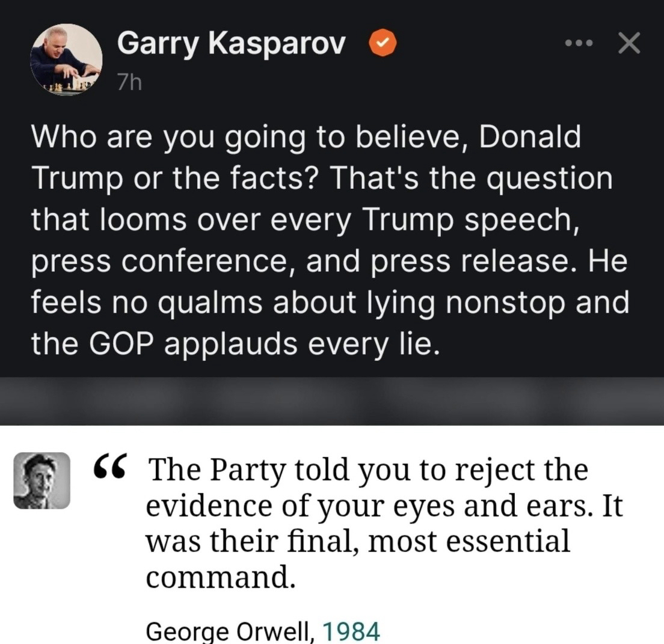Screen dimensions: 664x644
Task: Click the post text line starting "Who are you"
Action: point(306,138)
